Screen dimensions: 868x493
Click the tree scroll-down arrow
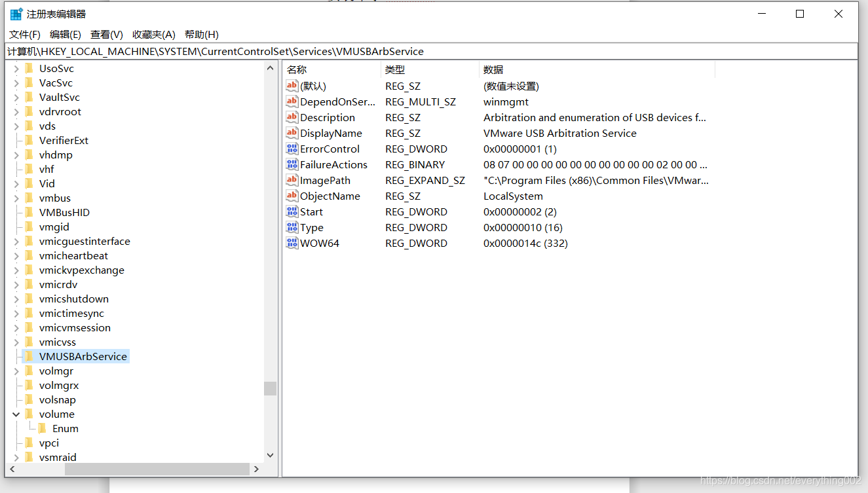(271, 456)
